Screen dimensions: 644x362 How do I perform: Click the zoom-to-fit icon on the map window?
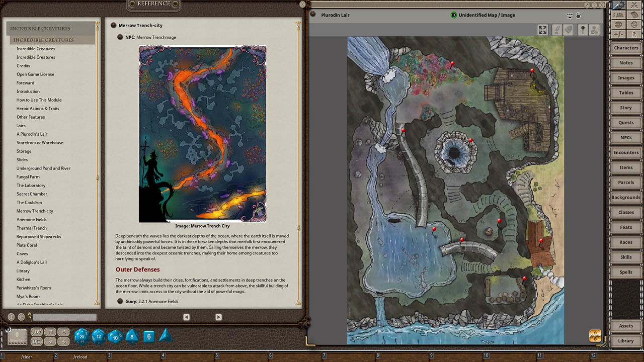[x=542, y=30]
